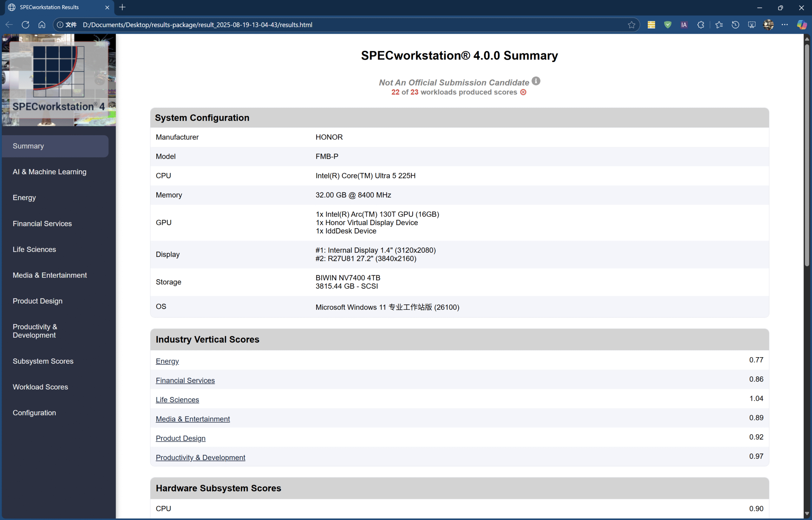Close the SPECworkstation Results tab
Screen dimensions: 812x520
click(107, 7)
